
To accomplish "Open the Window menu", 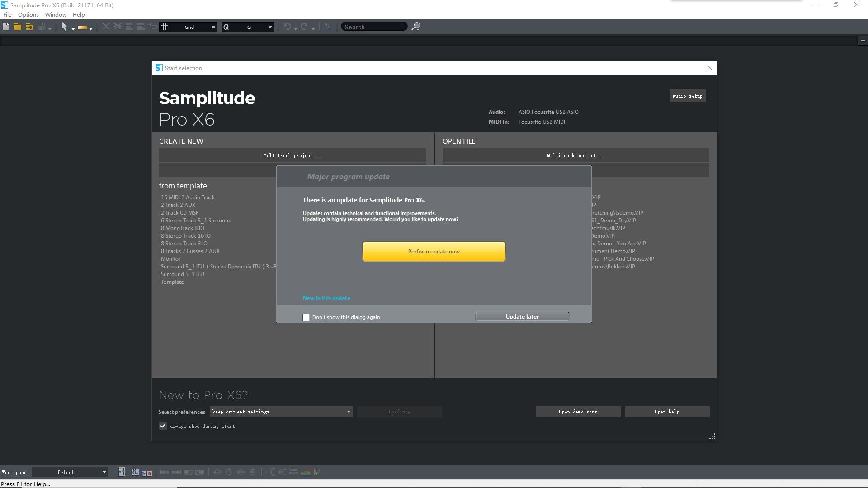I will pos(56,14).
